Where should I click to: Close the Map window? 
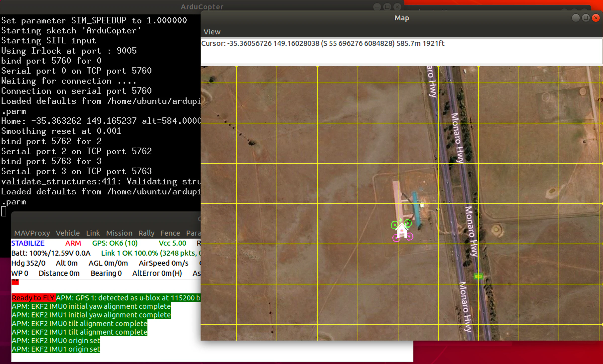tap(596, 18)
